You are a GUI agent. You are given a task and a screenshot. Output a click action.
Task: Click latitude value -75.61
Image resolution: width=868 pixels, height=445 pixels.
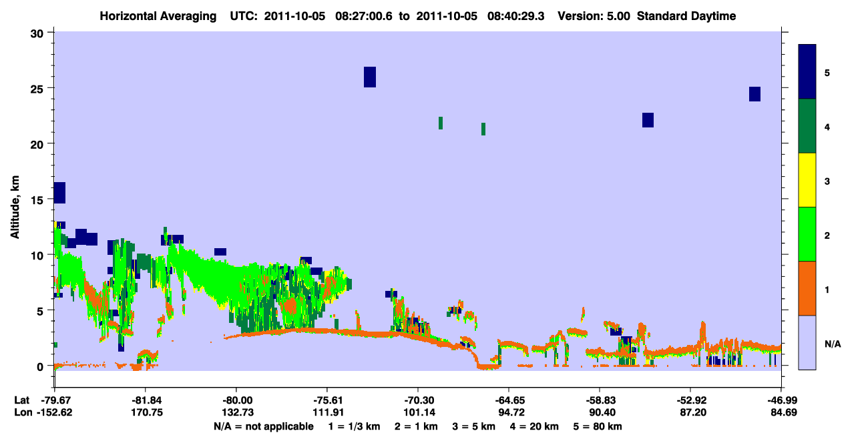[327, 400]
